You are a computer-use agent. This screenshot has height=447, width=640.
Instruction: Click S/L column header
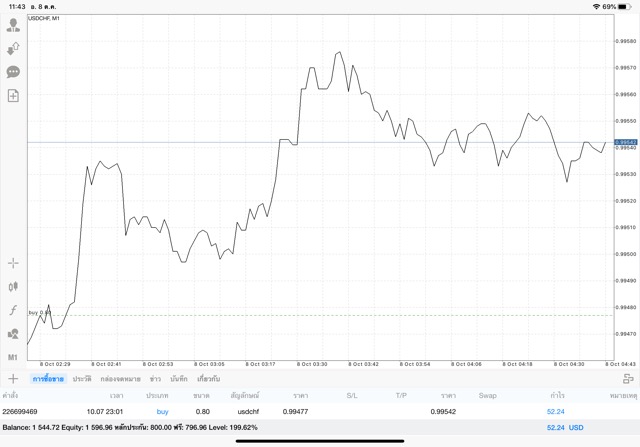tap(352, 396)
